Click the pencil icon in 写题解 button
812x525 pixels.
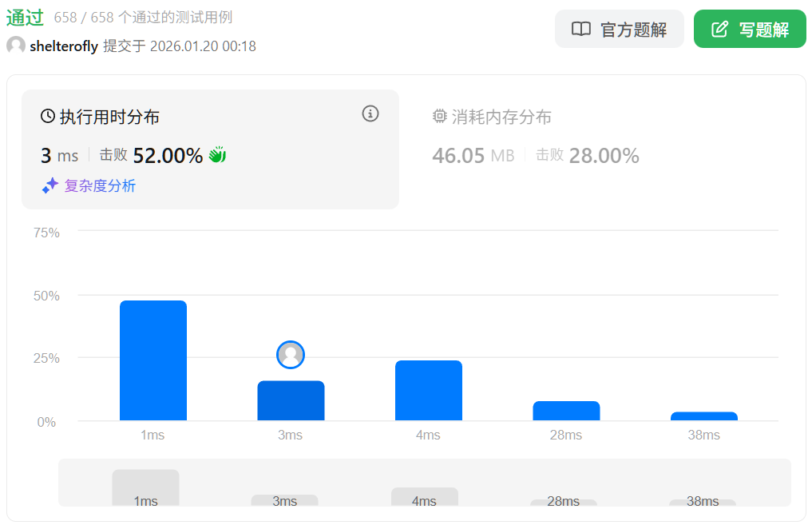point(719,30)
